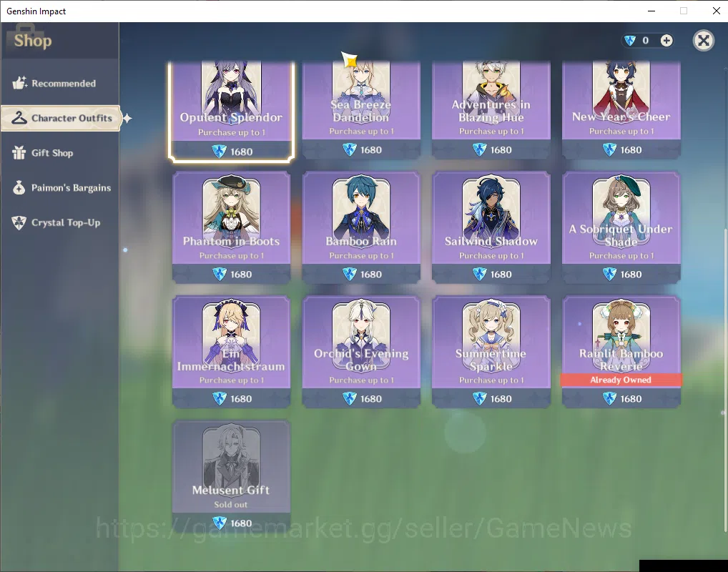Viewport: 728px width, 572px height.
Task: Click the 1680 price under Sailwind Shadow
Action: (501, 275)
